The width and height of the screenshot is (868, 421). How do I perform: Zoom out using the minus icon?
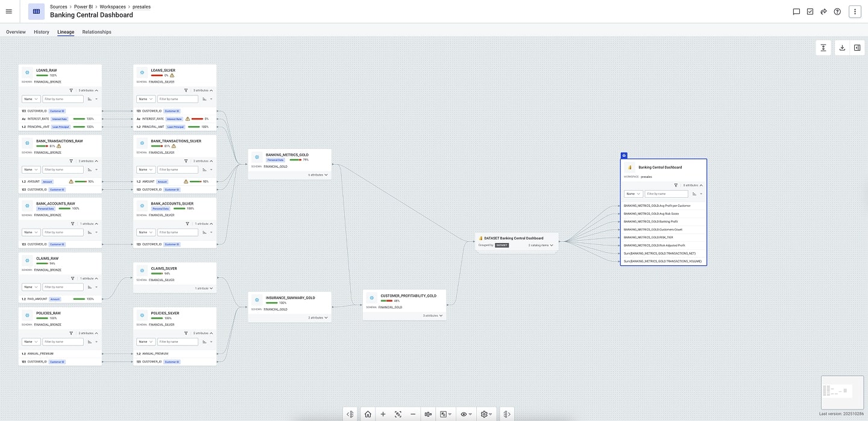(413, 414)
